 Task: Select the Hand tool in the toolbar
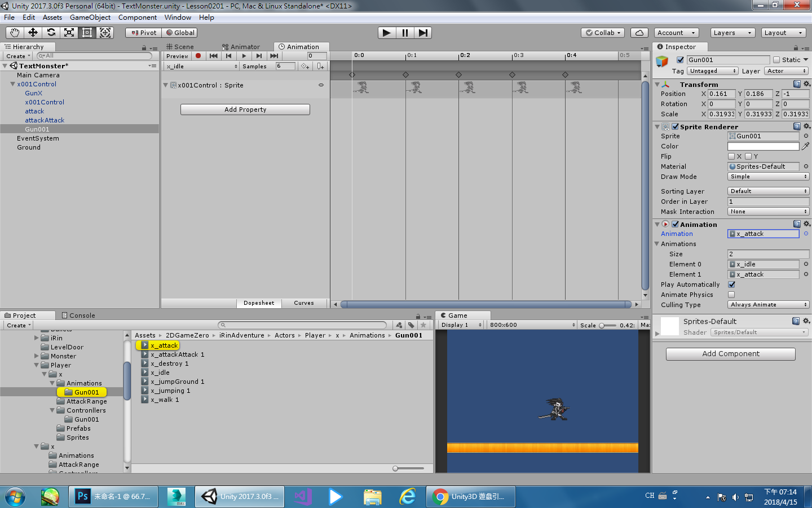coord(14,32)
